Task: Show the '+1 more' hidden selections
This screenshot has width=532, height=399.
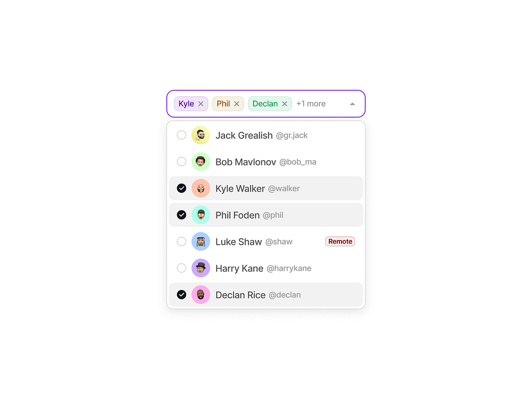Action: [311, 104]
